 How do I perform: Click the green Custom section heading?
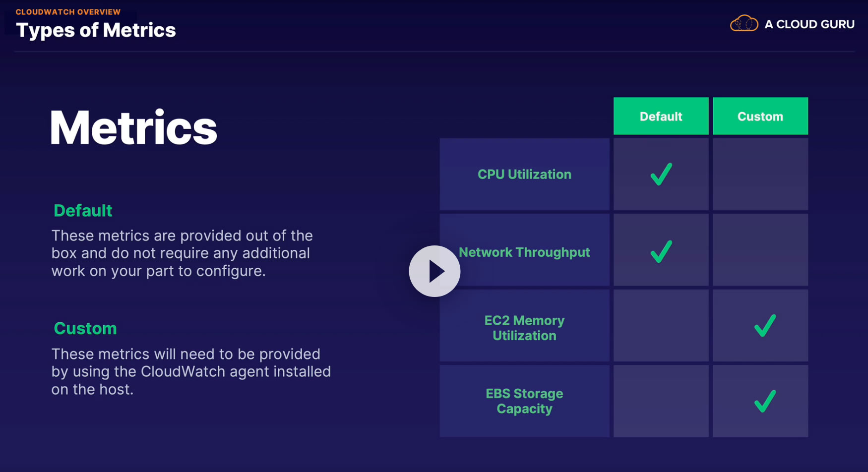coord(85,328)
